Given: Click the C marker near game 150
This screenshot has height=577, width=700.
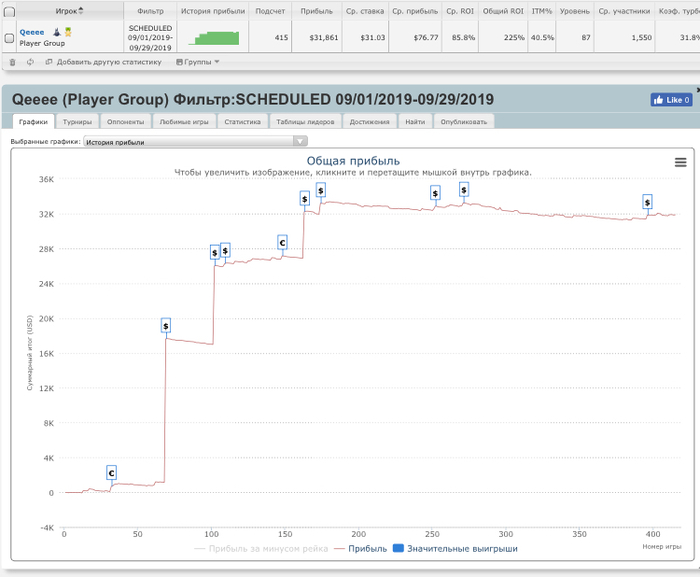Looking at the screenshot, I should pyautogui.click(x=282, y=243).
